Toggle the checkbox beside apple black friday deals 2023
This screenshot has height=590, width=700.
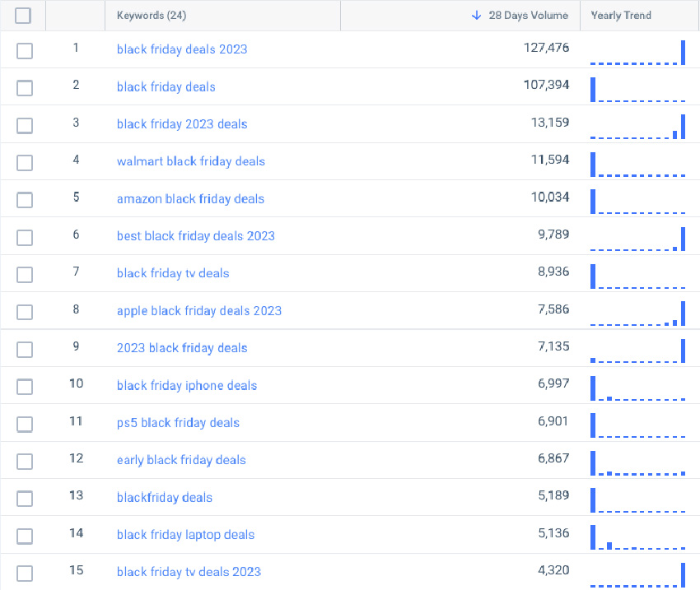pyautogui.click(x=24, y=311)
